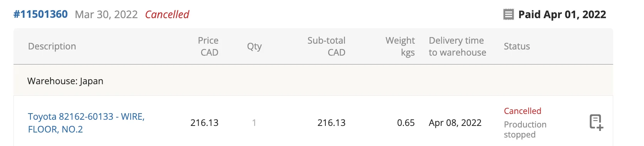Click the Sub-total CAD column header
This screenshot has width=644, height=146.
pos(326,46)
